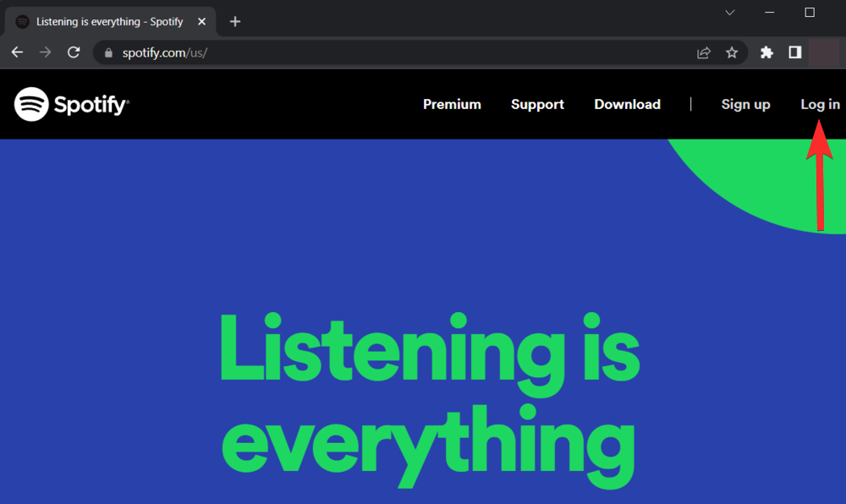Open a new browser tab
Screen dimensions: 846x504
tap(234, 21)
